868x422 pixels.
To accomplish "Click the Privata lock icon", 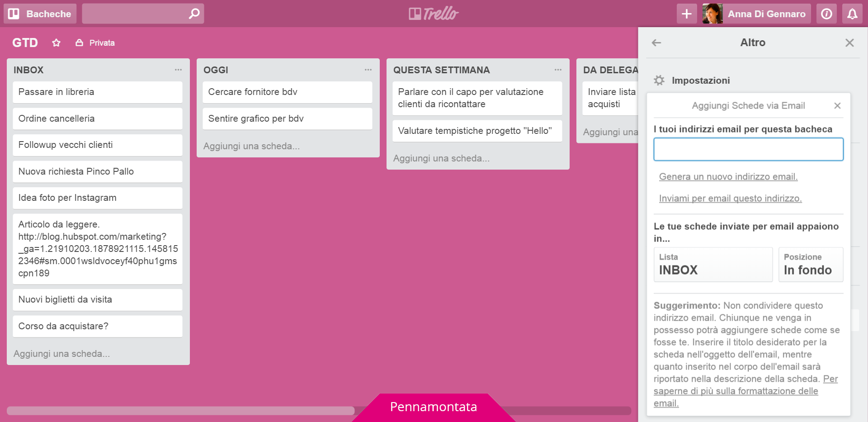I will 80,43.
